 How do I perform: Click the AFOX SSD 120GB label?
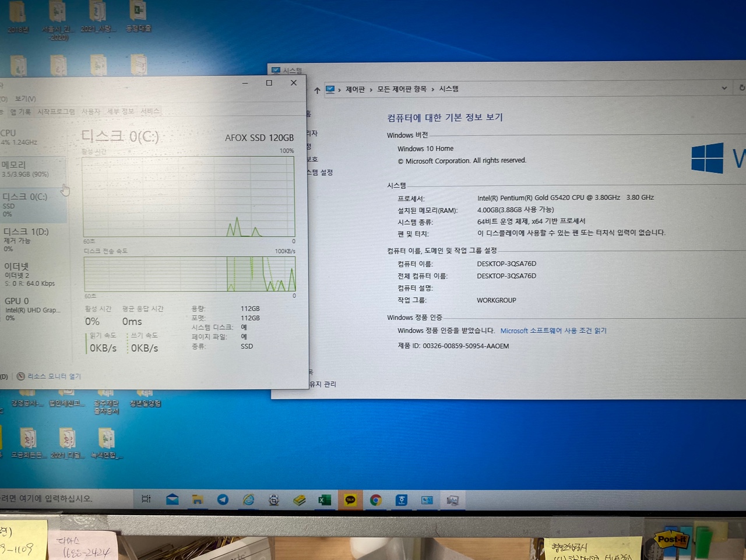coord(259,138)
